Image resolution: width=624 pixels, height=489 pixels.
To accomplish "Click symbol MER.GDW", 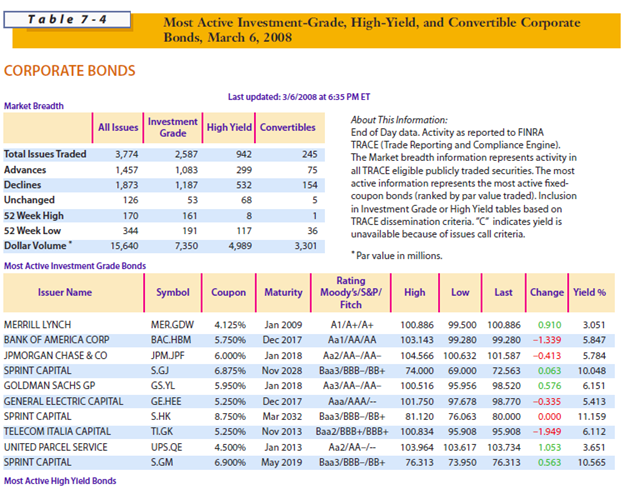I will coord(172,325).
